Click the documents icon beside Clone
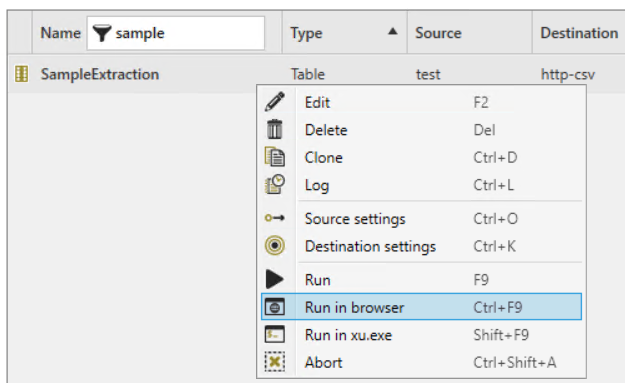The width and height of the screenshot is (625, 383). (x=275, y=157)
